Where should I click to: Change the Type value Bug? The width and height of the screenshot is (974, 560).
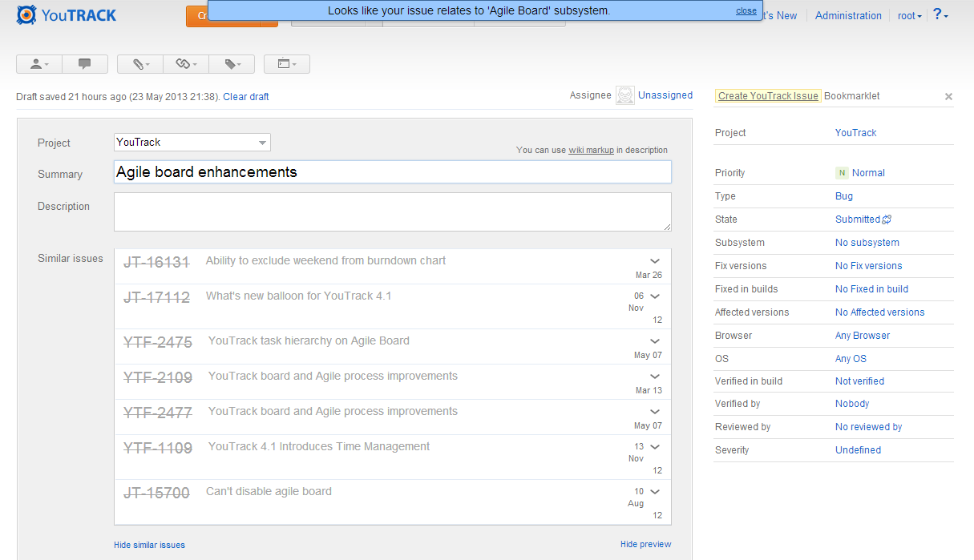[x=844, y=196]
